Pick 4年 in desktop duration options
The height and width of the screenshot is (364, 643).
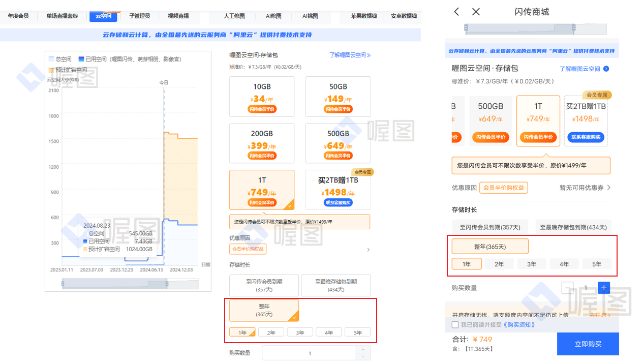(329, 332)
